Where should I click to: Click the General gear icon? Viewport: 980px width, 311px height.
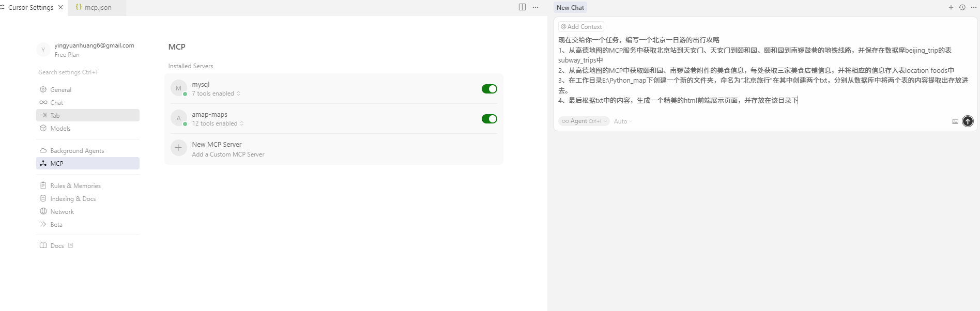43,89
